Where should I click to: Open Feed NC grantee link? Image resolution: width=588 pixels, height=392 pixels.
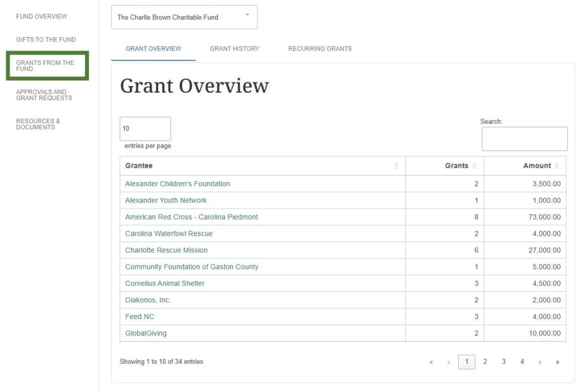coord(140,317)
